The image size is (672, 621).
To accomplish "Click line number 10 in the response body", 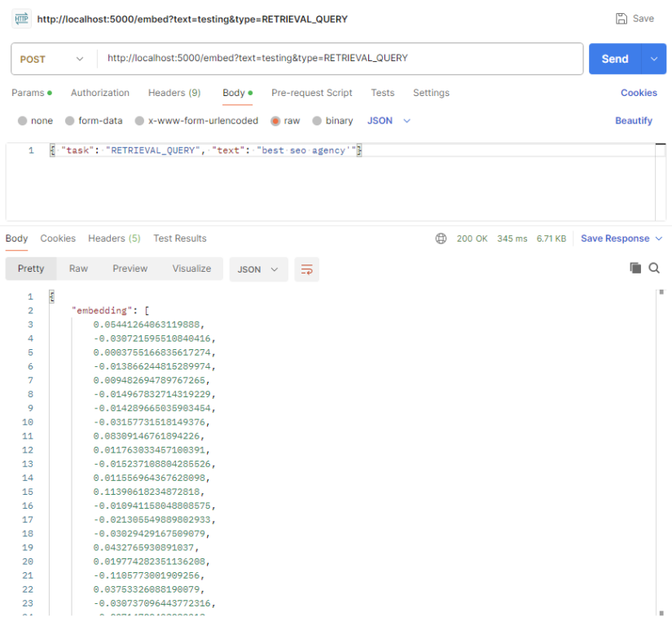I will [30, 422].
